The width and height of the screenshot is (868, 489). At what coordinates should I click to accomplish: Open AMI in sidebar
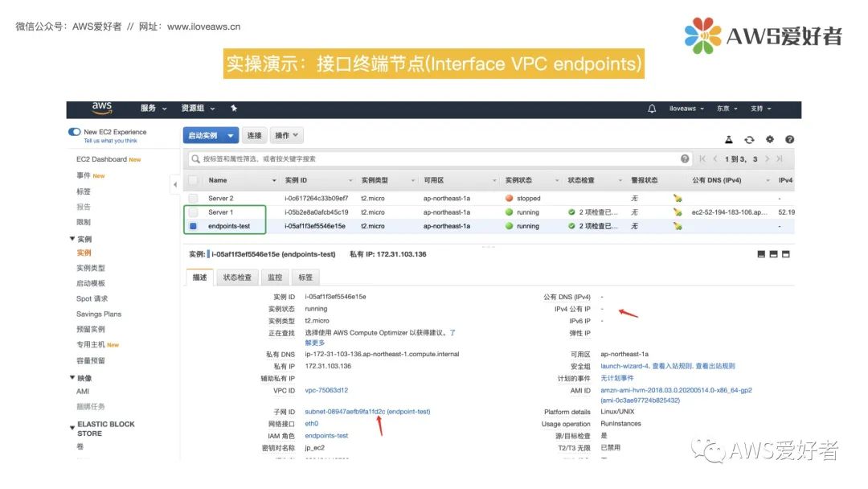(x=83, y=392)
